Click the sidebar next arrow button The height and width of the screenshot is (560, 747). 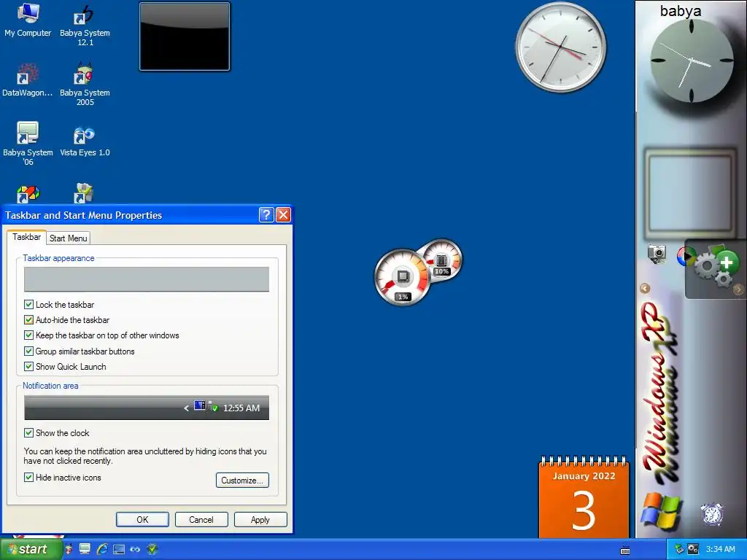(x=738, y=289)
